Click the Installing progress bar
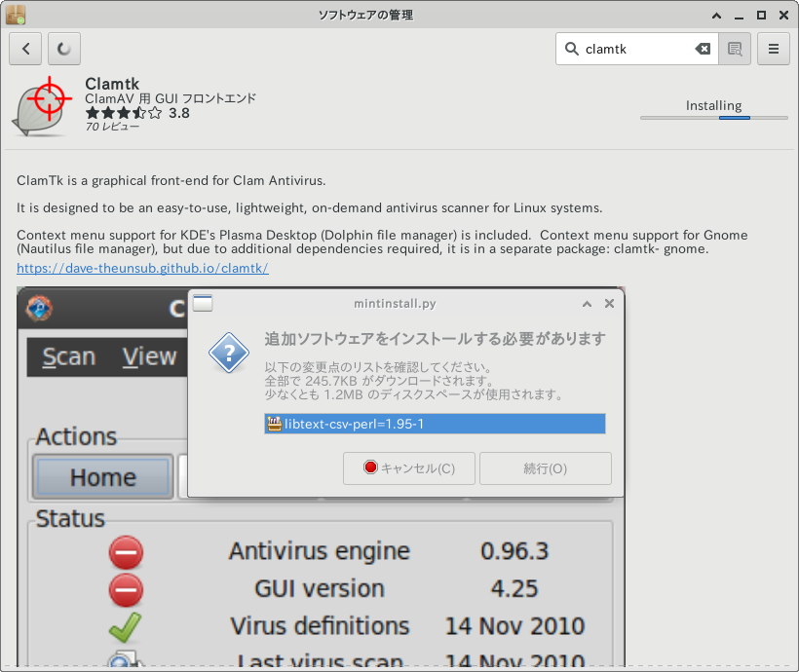 (x=713, y=118)
